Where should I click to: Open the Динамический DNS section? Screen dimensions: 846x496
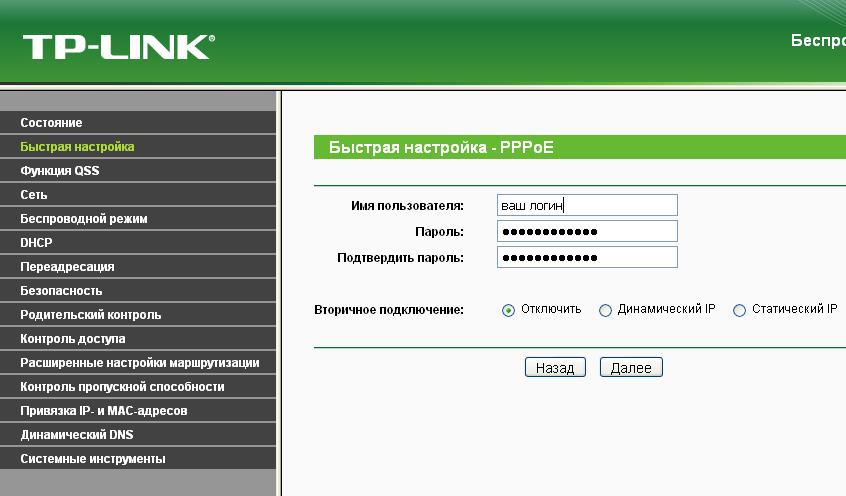coord(138,435)
